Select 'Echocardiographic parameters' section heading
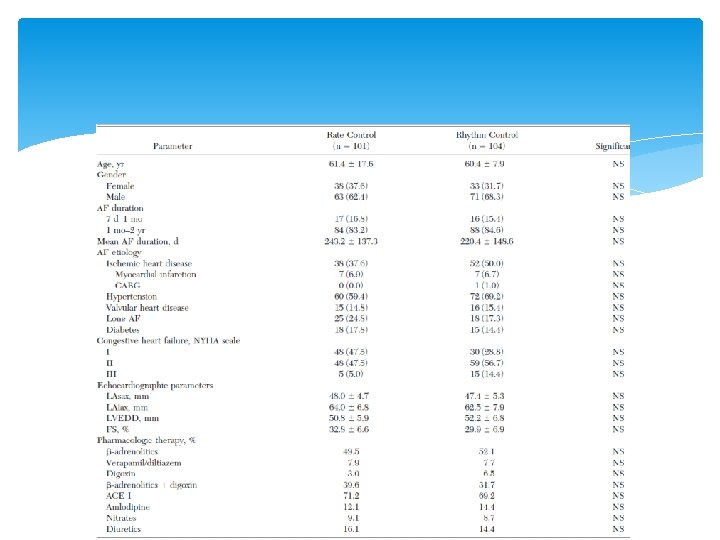This screenshot has height=540, width=720. [x=155, y=385]
